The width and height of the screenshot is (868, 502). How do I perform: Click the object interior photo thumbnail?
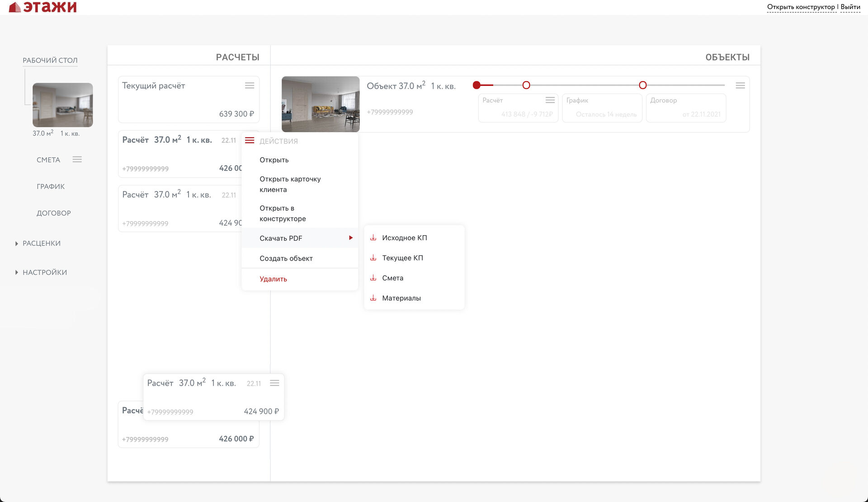coord(321,104)
